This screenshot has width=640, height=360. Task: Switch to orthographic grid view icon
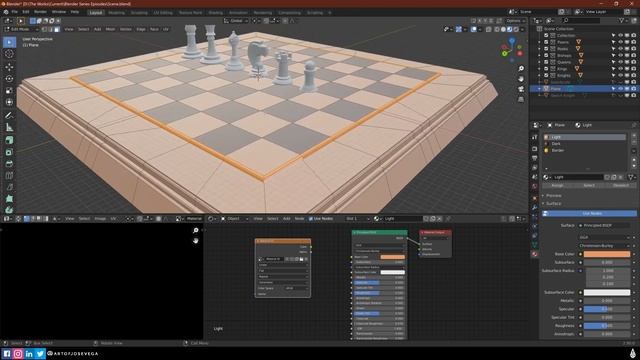[x=521, y=99]
